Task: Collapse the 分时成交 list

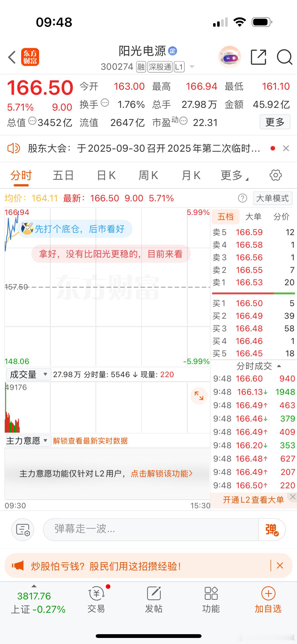Action: tap(279, 366)
